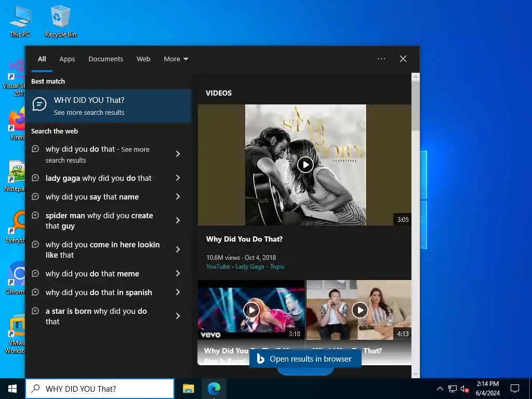Viewport: 532px width, 399px height.
Task: Open the 'Why Did You Do That?' video title
Action: click(x=244, y=239)
